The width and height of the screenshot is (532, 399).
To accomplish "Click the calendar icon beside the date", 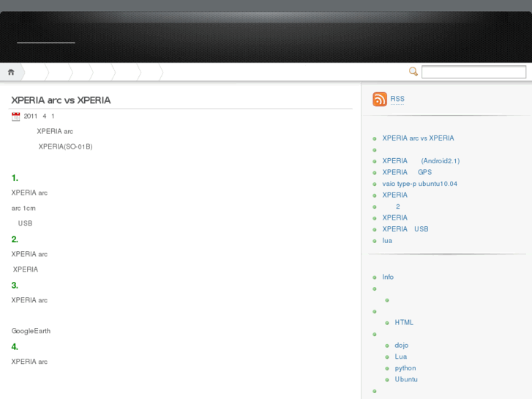I will [x=15, y=116].
